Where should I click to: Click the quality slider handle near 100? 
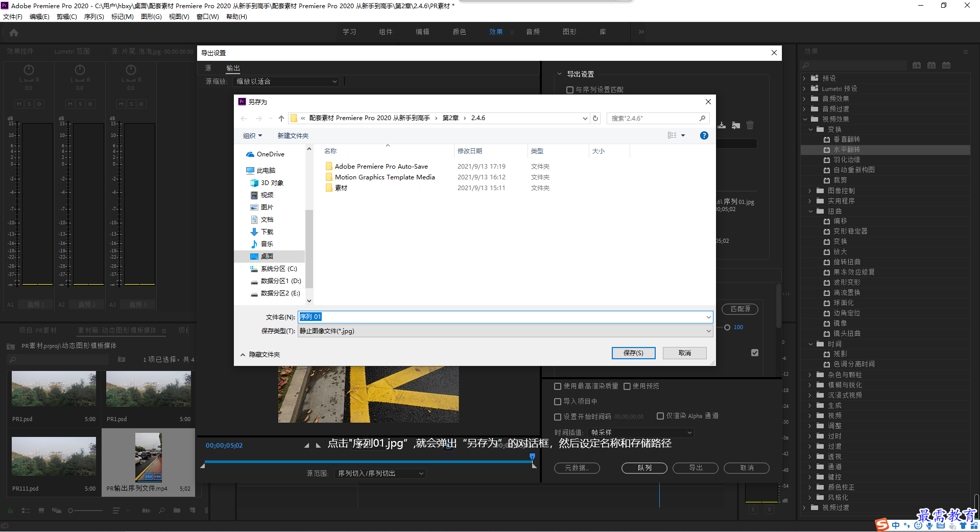(727, 328)
